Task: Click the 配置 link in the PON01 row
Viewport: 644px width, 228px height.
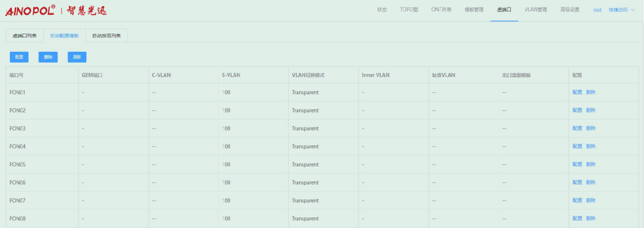Action: pos(577,92)
